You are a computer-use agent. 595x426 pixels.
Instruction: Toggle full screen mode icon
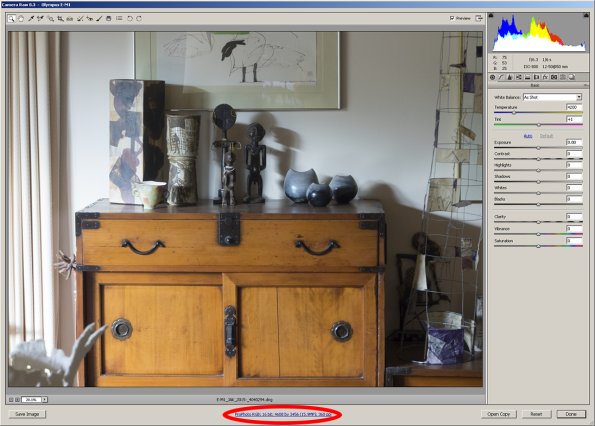480,18
